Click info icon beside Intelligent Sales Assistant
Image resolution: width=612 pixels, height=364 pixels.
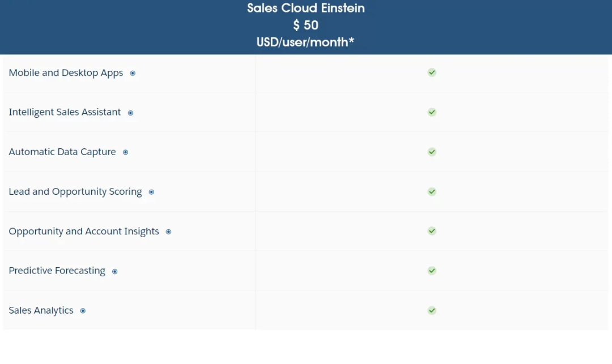coord(130,113)
